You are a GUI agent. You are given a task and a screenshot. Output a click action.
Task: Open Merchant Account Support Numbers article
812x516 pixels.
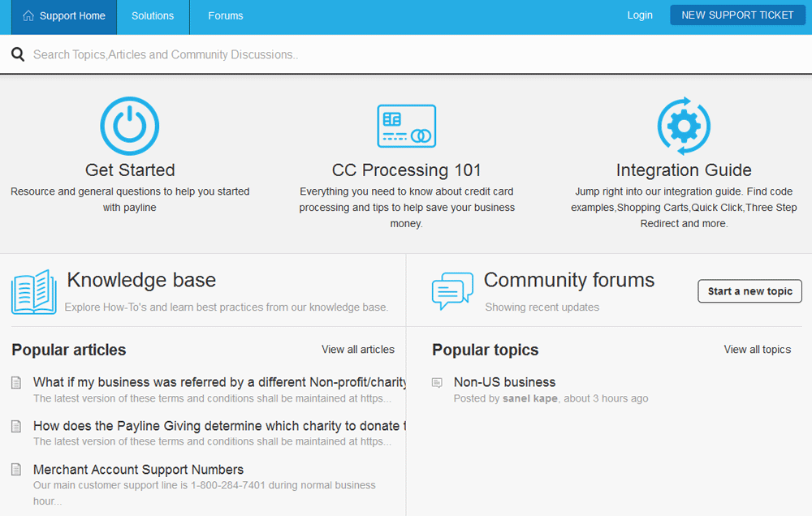pos(138,470)
